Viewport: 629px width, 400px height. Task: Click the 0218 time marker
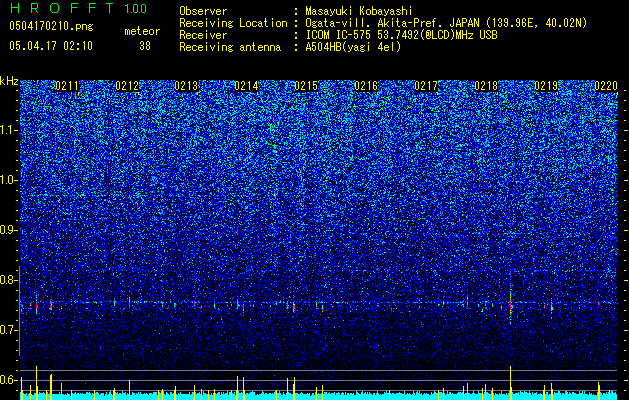tap(486, 86)
